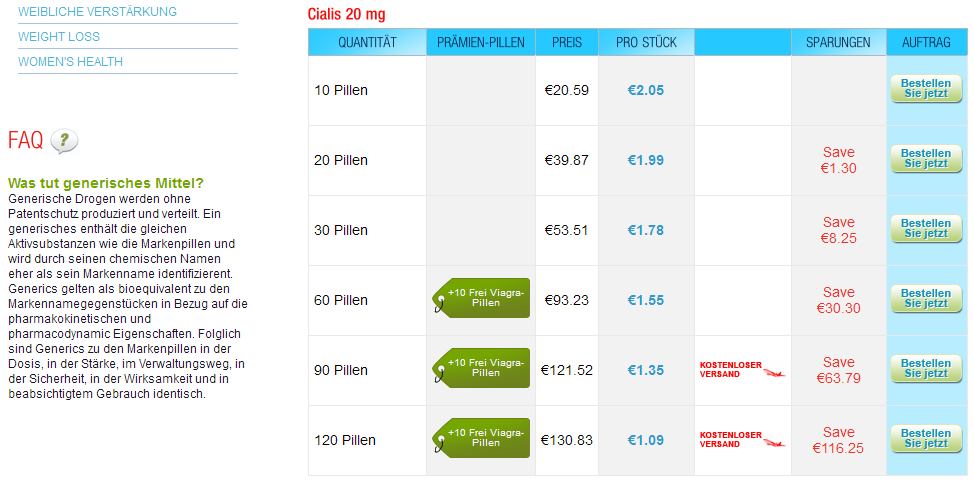Viewport: 974px width, 481px height.
Task: Order 30 Pillen with Bestellen Sie jetzt
Action: [926, 229]
